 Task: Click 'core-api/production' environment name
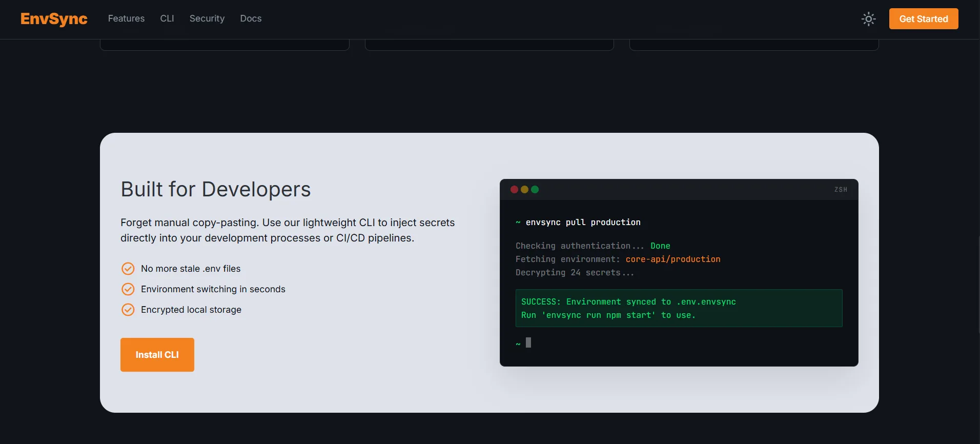click(x=673, y=259)
